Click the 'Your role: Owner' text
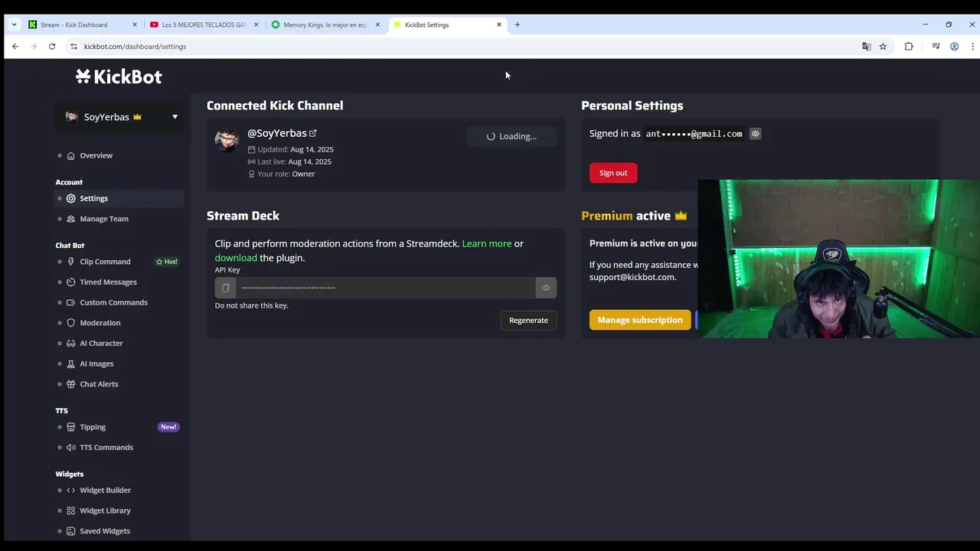 [x=286, y=174]
